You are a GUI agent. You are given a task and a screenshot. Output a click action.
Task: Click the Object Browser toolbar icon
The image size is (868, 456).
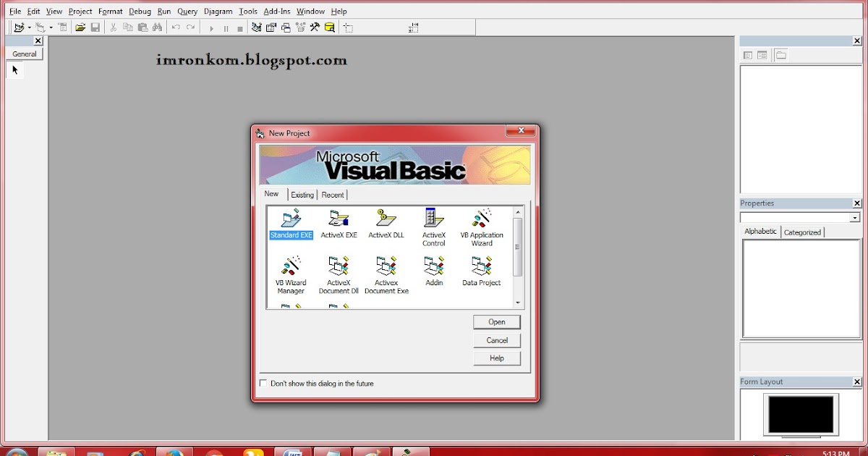301,28
